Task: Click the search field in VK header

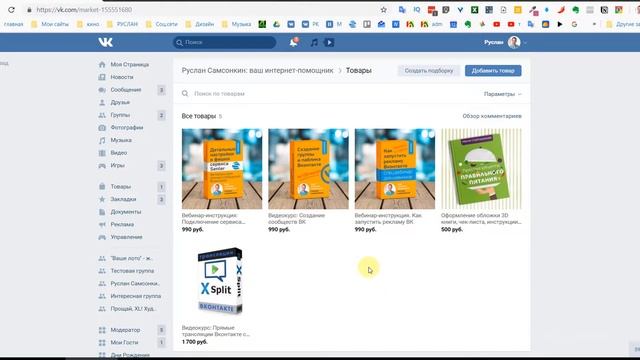Action: click(224, 42)
